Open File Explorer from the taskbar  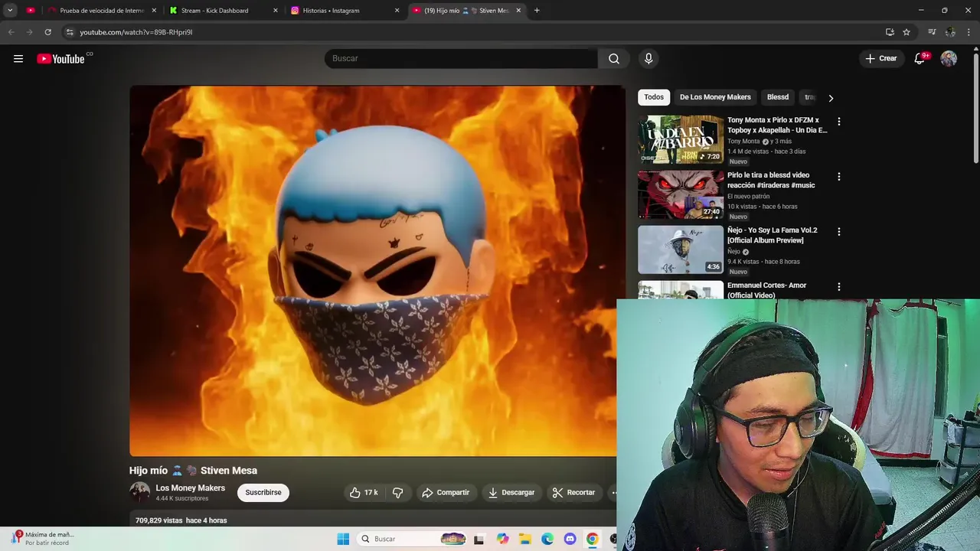point(524,540)
